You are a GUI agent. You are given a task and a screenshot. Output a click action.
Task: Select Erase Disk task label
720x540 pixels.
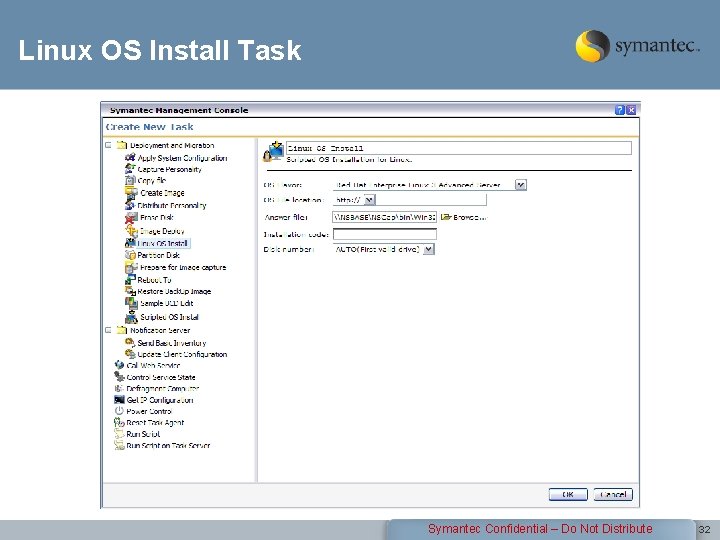tap(157, 218)
